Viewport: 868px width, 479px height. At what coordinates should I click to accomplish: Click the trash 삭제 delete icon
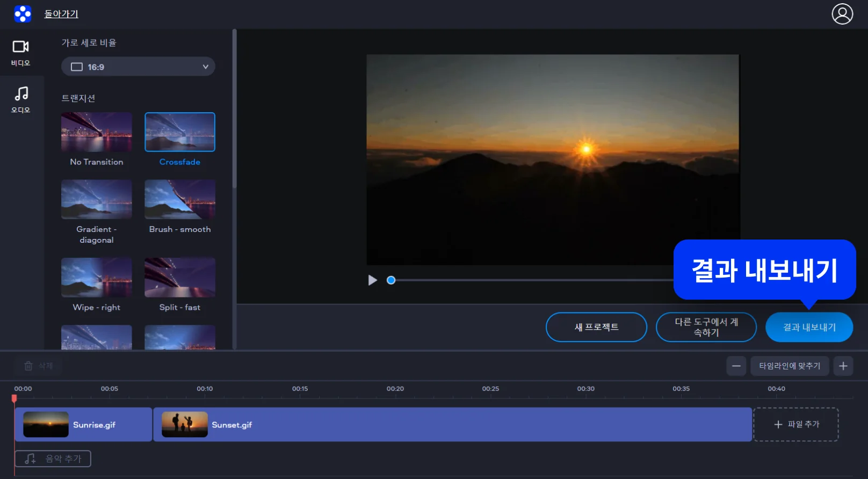[29, 366]
